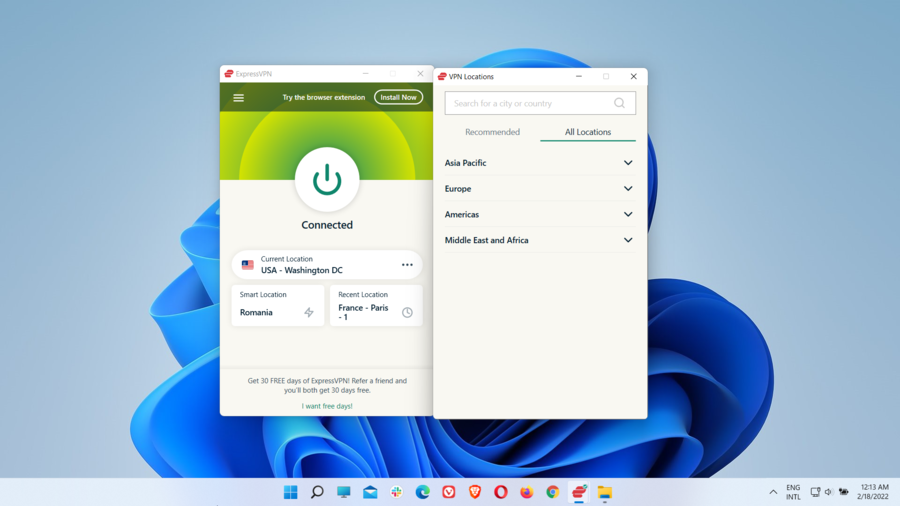Connect to Recent Location France - Paris
This screenshot has height=506, width=900.
(x=376, y=306)
